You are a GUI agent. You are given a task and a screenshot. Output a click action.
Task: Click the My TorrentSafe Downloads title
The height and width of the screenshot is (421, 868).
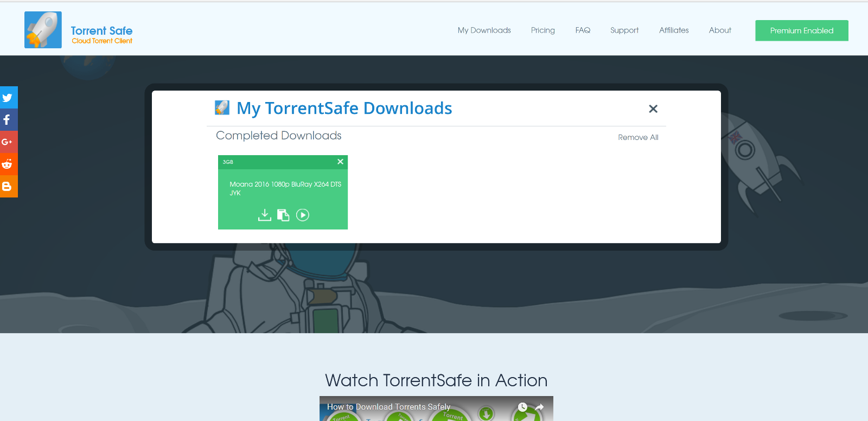tap(344, 108)
